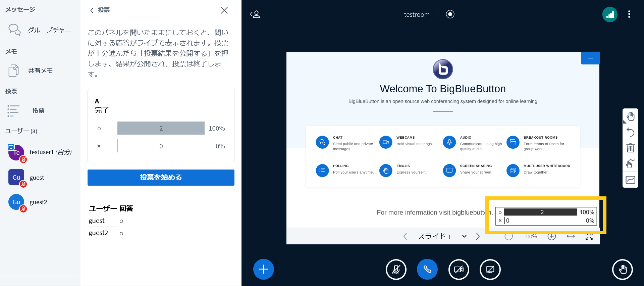The width and height of the screenshot is (644, 286).
Task: Click the WEBCAMS feature icon on slide
Action: 386,142
